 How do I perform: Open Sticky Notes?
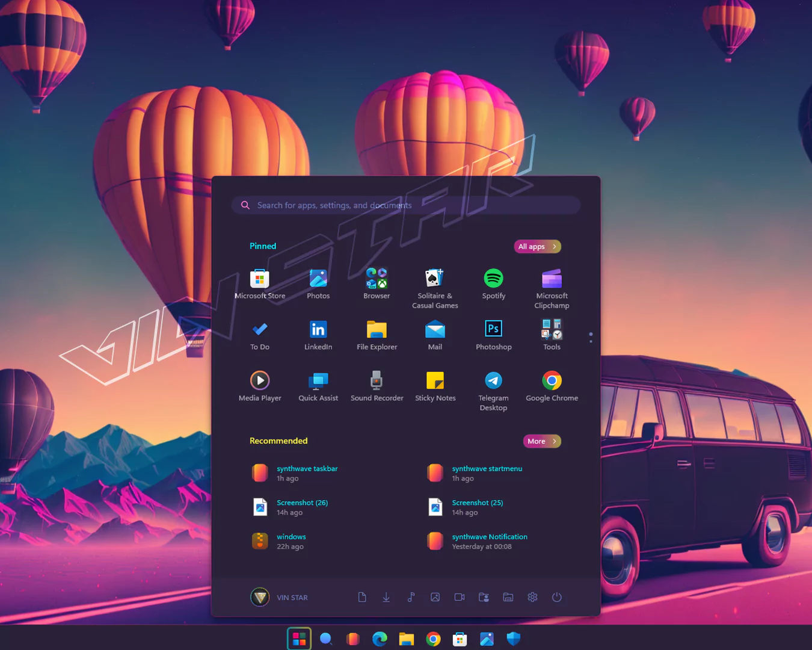tap(435, 386)
